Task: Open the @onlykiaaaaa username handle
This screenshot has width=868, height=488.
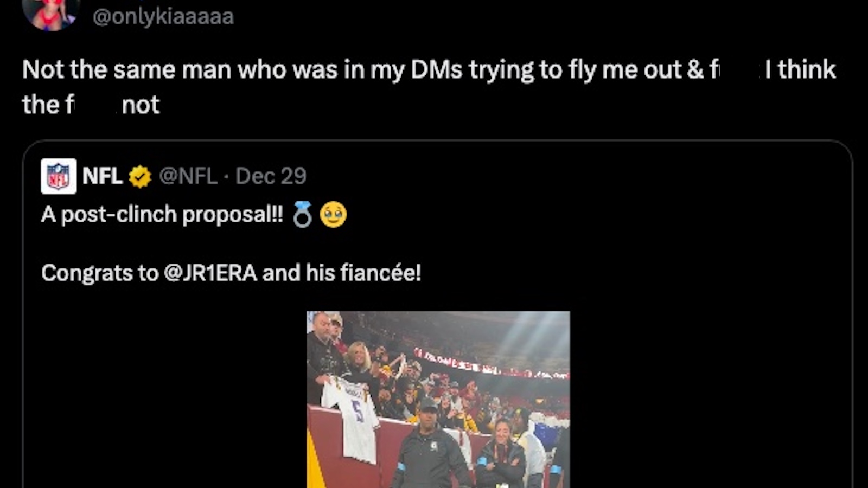Action: pos(165,16)
